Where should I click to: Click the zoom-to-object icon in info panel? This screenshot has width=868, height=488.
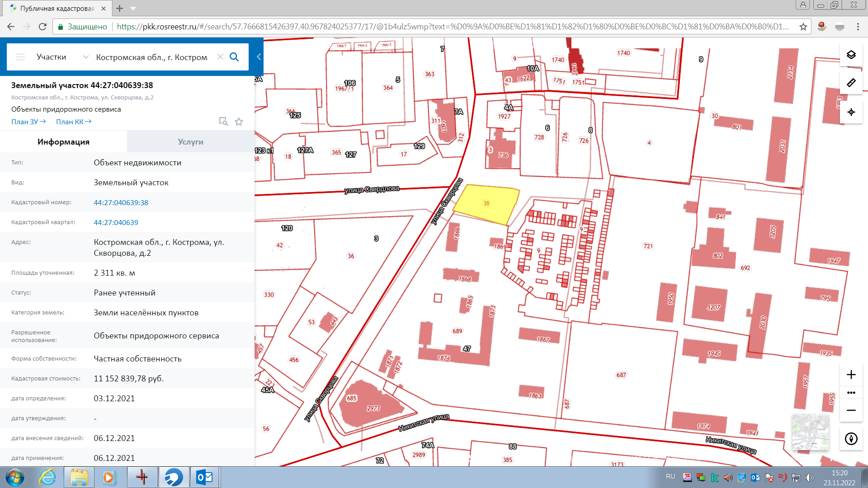point(223,122)
